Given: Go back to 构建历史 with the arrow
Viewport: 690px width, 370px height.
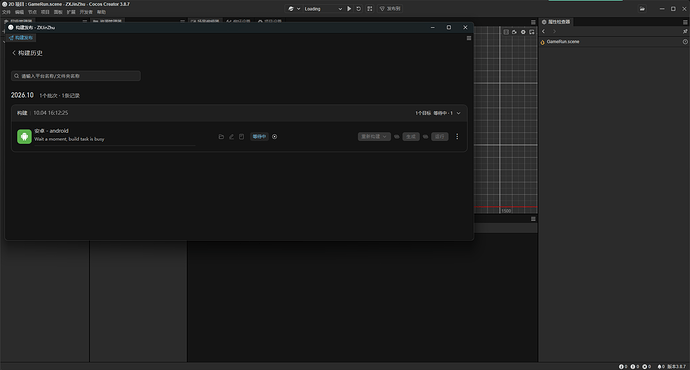Looking at the screenshot, I should (14, 53).
